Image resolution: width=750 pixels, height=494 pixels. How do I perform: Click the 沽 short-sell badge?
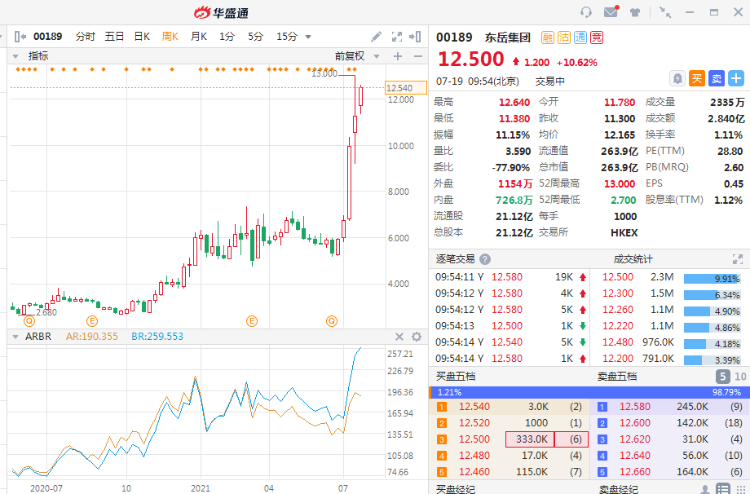[x=564, y=37]
